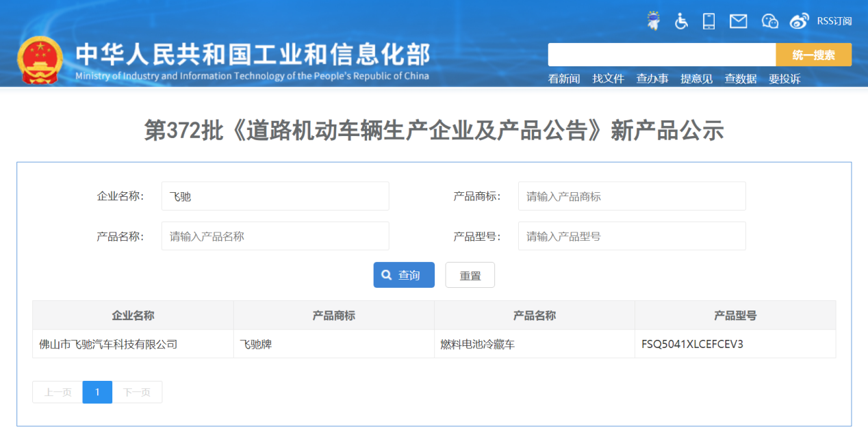868x439 pixels.
Task: Select the 提意见 menu item
Action: [697, 79]
